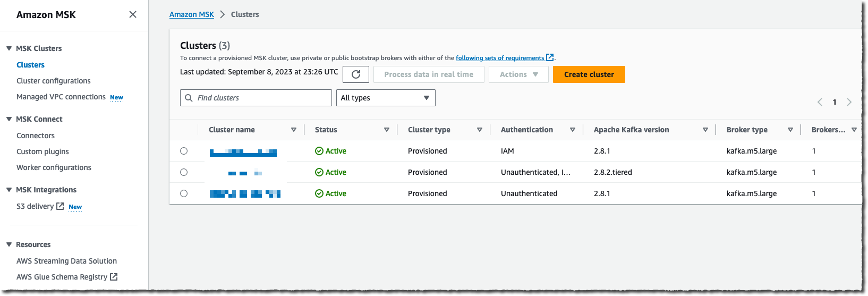Open the following sets of requirements link
This screenshot has height=296, width=868.
pos(500,58)
